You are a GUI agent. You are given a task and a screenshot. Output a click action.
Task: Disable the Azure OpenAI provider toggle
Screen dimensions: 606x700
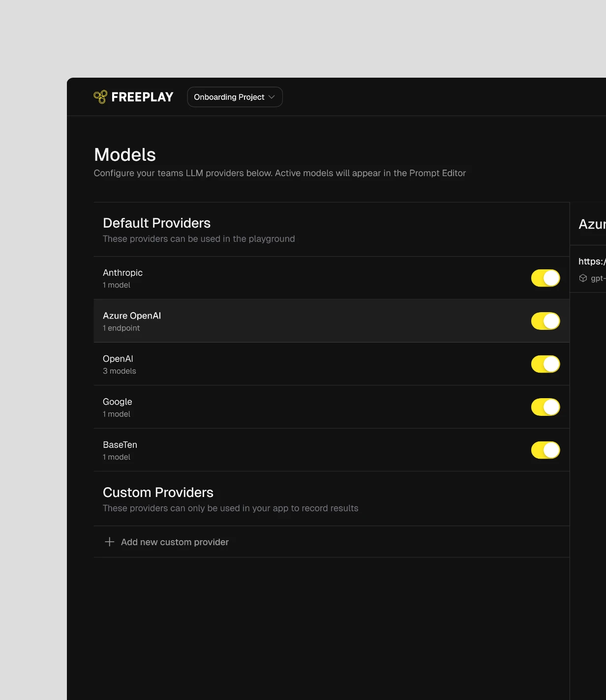pyautogui.click(x=545, y=321)
